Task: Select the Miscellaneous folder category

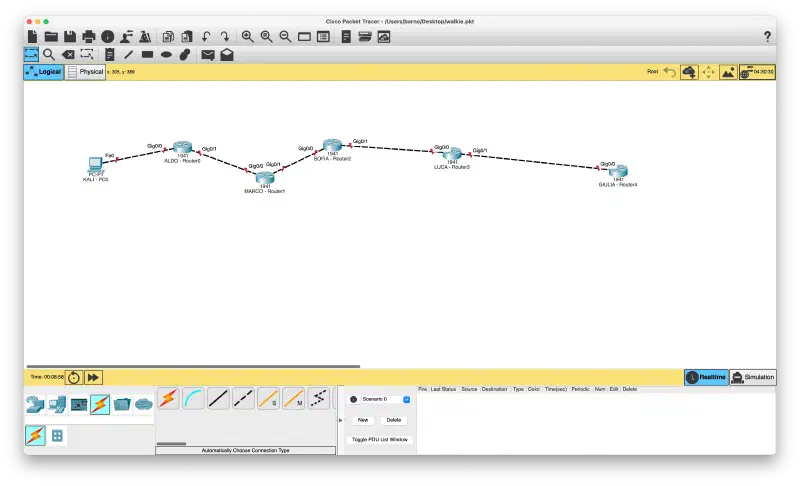Action: [122, 404]
